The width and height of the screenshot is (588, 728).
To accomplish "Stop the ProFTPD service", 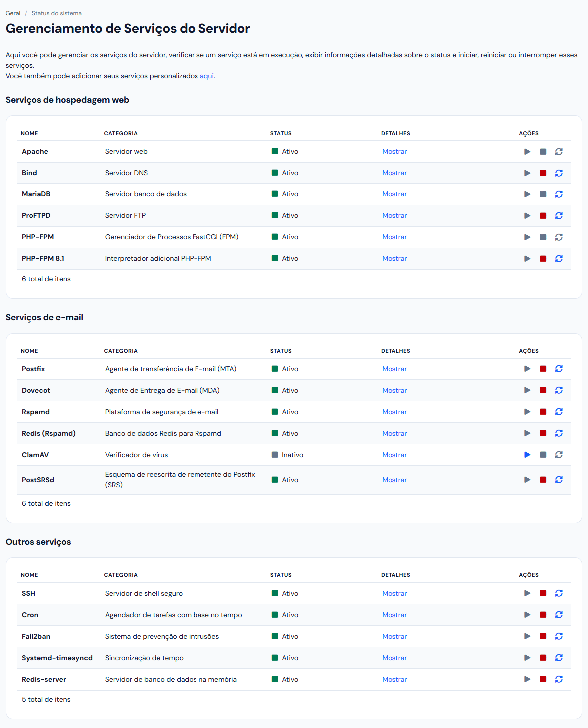I will [543, 216].
